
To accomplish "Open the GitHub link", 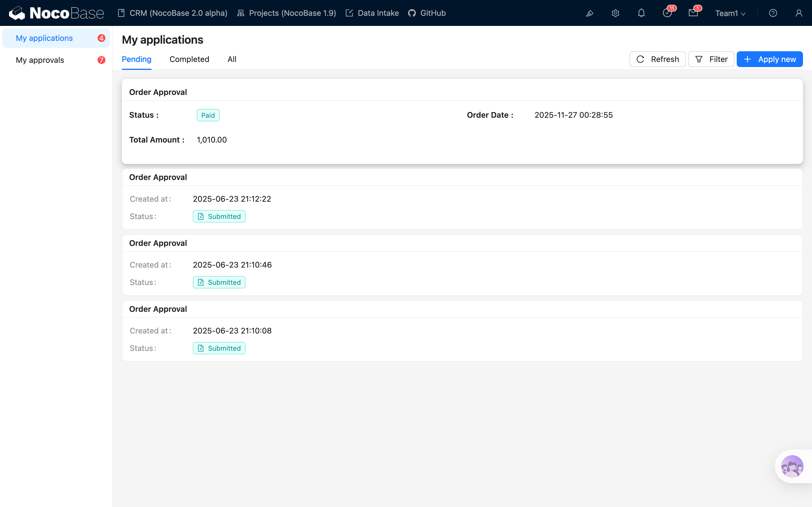I will (427, 13).
